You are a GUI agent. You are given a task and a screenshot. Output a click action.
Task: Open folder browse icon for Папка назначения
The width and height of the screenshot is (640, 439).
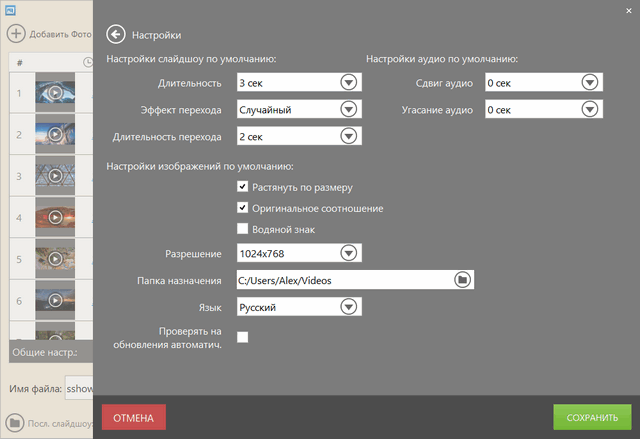tap(462, 280)
